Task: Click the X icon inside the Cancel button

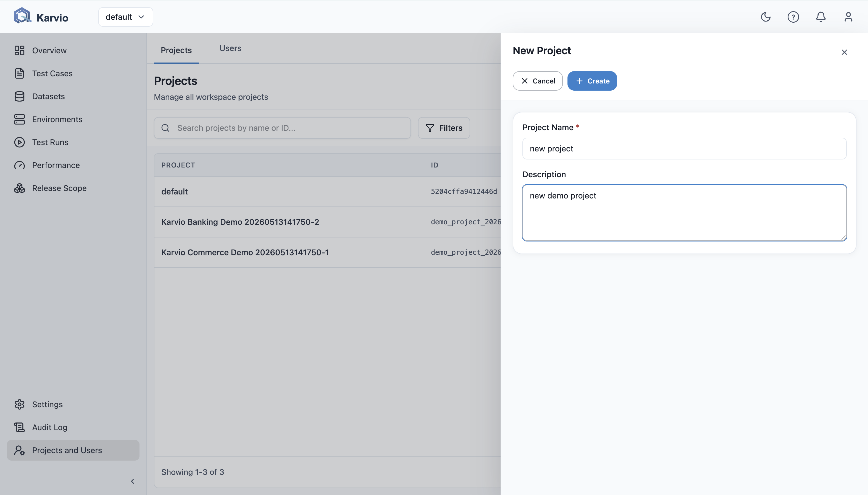Action: pyautogui.click(x=525, y=81)
